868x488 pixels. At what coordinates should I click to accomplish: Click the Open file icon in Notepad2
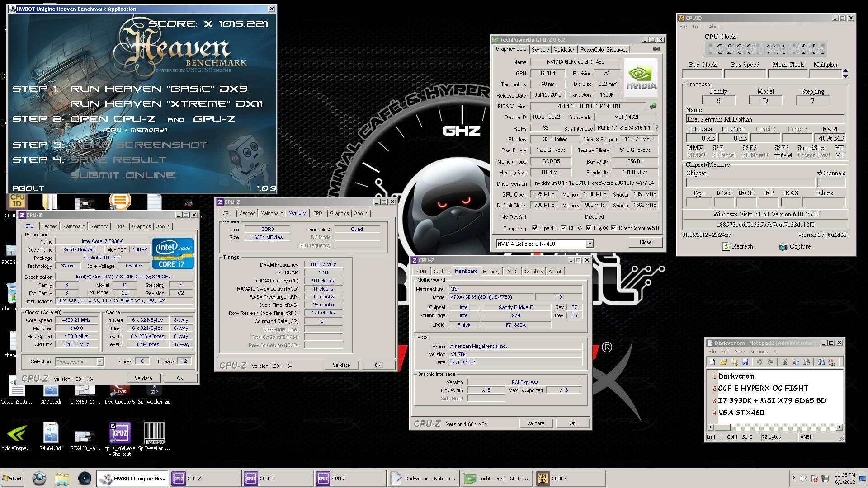[x=723, y=362]
